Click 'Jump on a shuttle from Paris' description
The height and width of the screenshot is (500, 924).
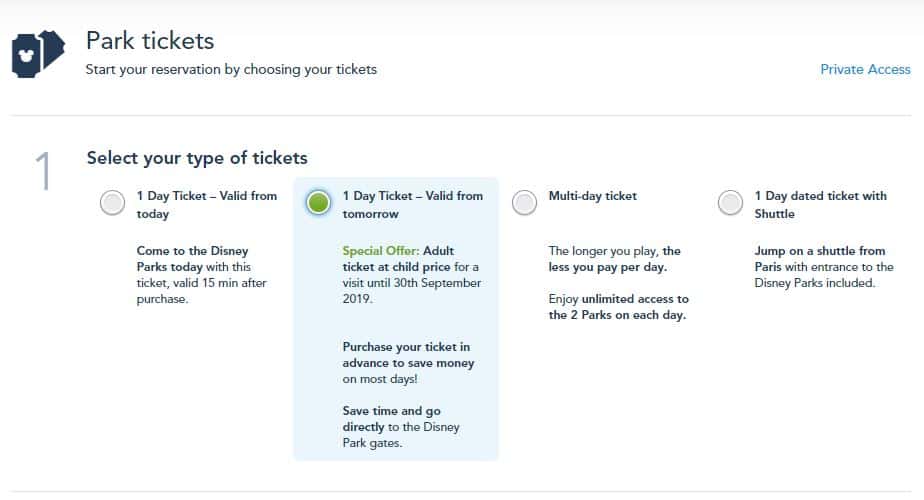pyautogui.click(x=824, y=267)
